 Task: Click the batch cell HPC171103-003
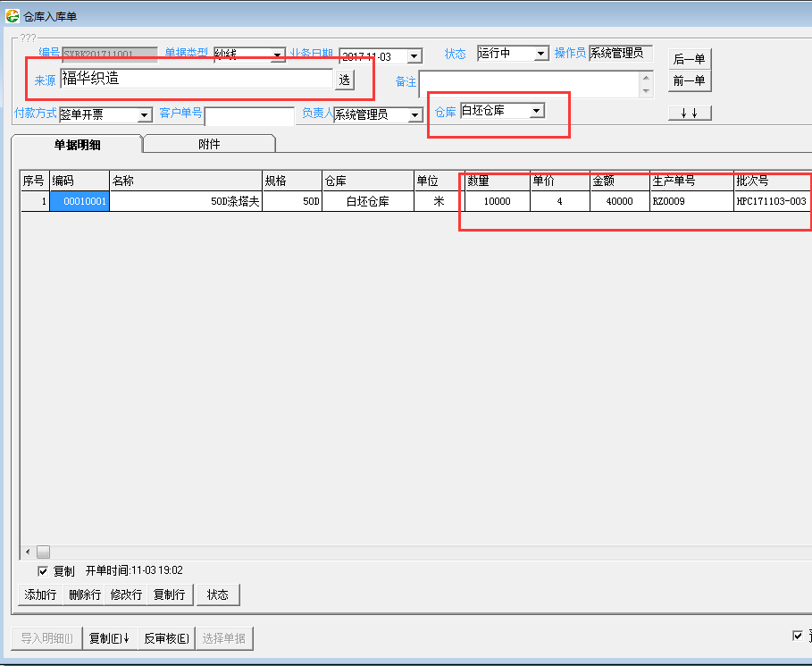pos(773,201)
